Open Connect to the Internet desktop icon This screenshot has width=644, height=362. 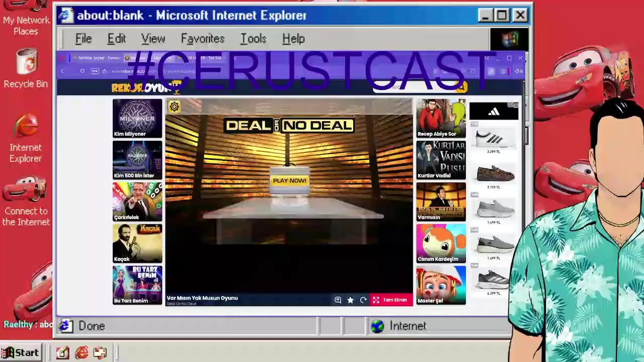26,201
